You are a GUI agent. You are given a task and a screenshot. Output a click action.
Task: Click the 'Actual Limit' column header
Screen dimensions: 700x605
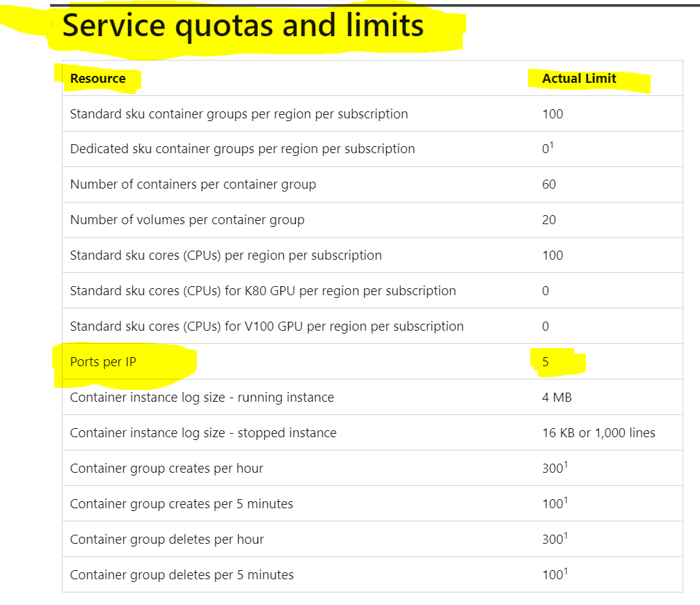coord(579,79)
